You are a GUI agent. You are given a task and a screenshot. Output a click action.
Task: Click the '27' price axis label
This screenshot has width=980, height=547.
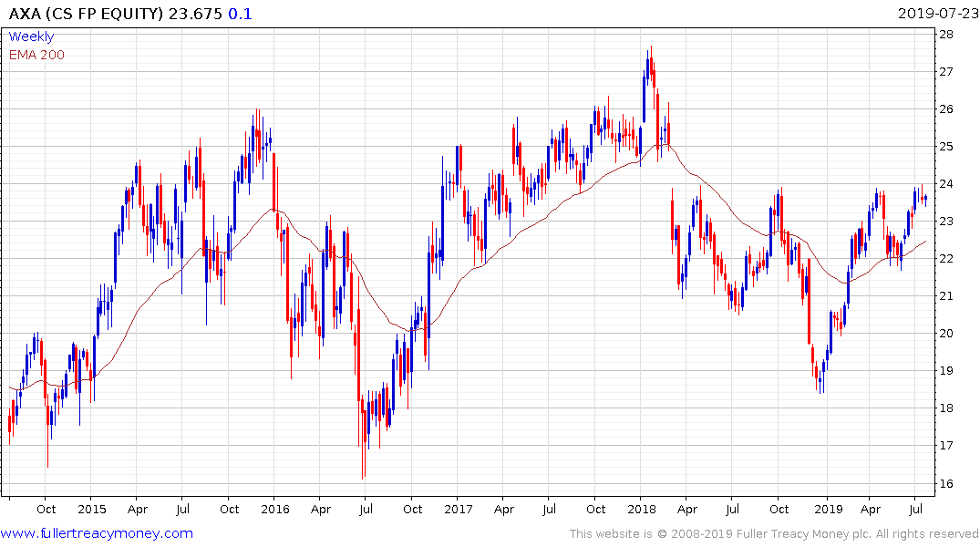coord(946,72)
